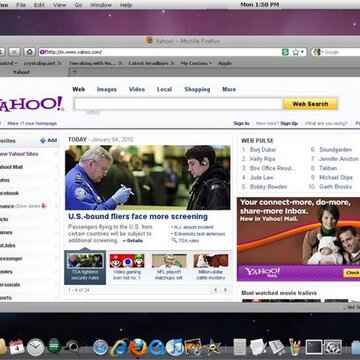360x360 pixels.
Task: Open the Burj Dubai Web Pulse link
Action: (x=263, y=150)
